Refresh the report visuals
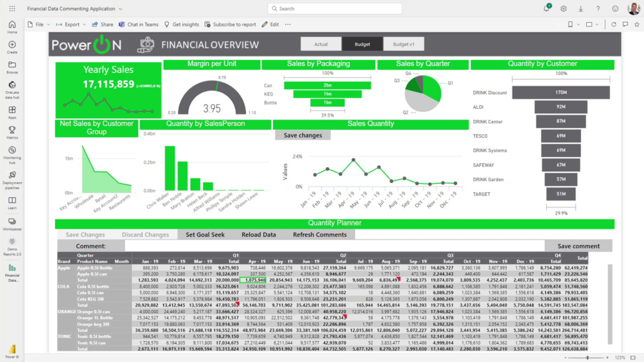Image resolution: width=644 pixels, height=362 pixels. (614, 25)
